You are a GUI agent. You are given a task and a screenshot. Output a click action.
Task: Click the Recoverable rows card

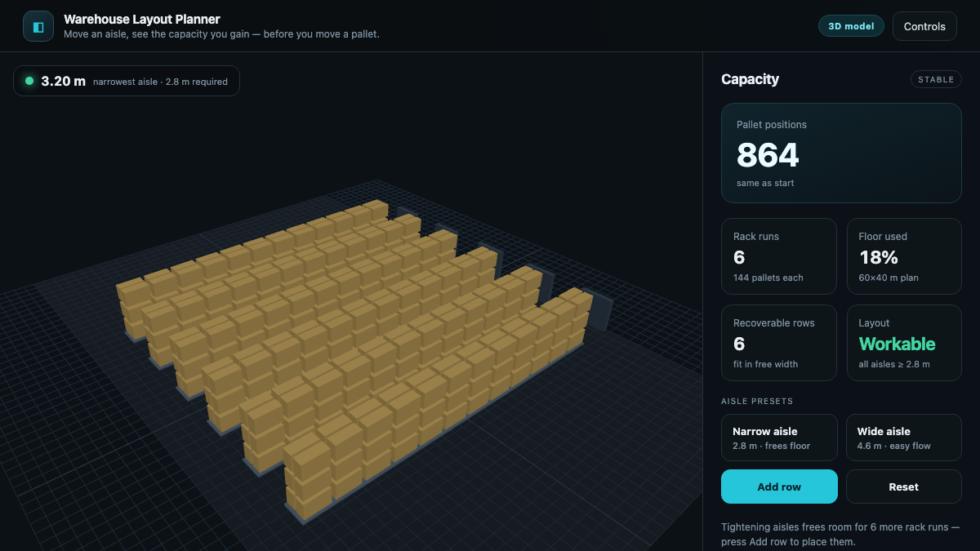tap(779, 343)
